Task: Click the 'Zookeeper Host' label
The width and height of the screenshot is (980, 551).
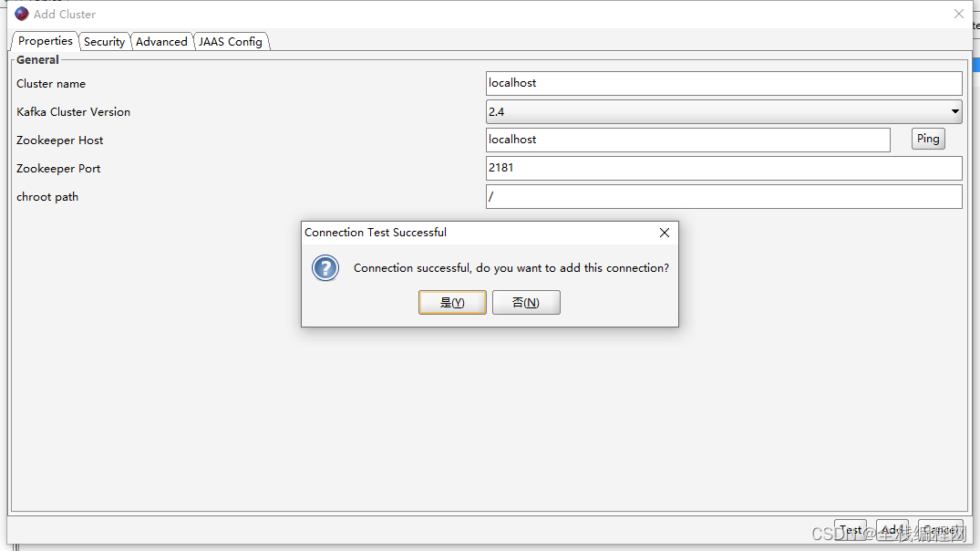Action: [x=59, y=140]
